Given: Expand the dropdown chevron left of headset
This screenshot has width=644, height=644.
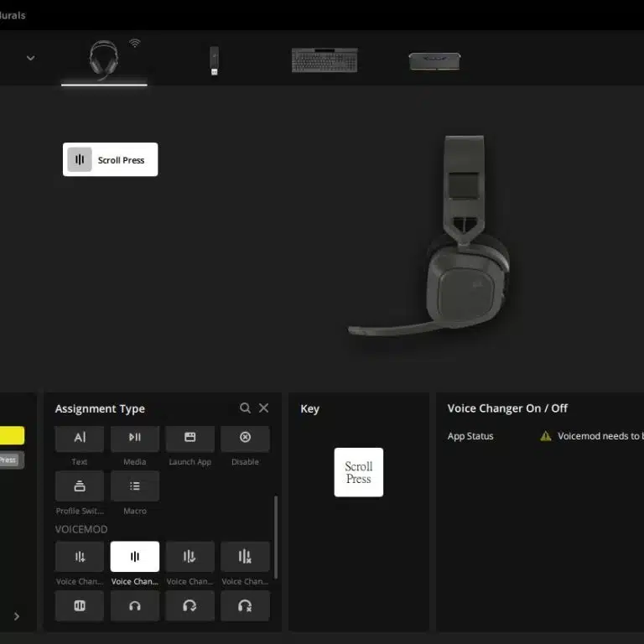Looking at the screenshot, I should [x=31, y=58].
